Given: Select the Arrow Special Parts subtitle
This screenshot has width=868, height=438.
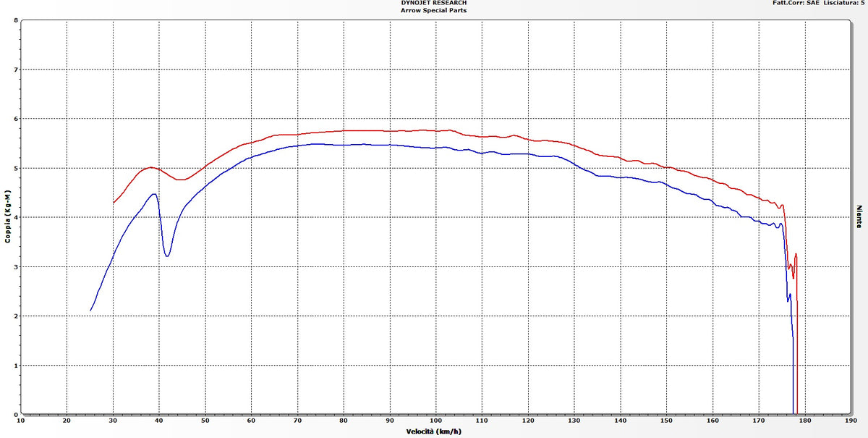Looking at the screenshot, I should tap(433, 11).
